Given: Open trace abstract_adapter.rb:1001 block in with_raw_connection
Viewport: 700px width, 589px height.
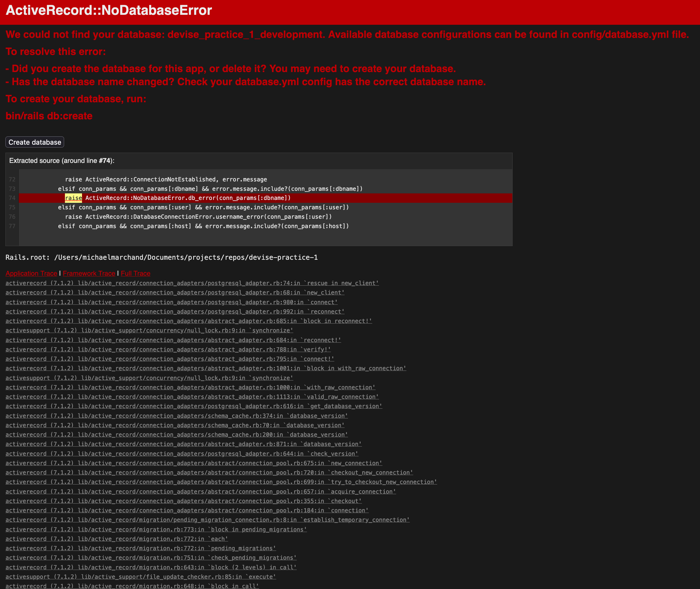Looking at the screenshot, I should tap(206, 368).
